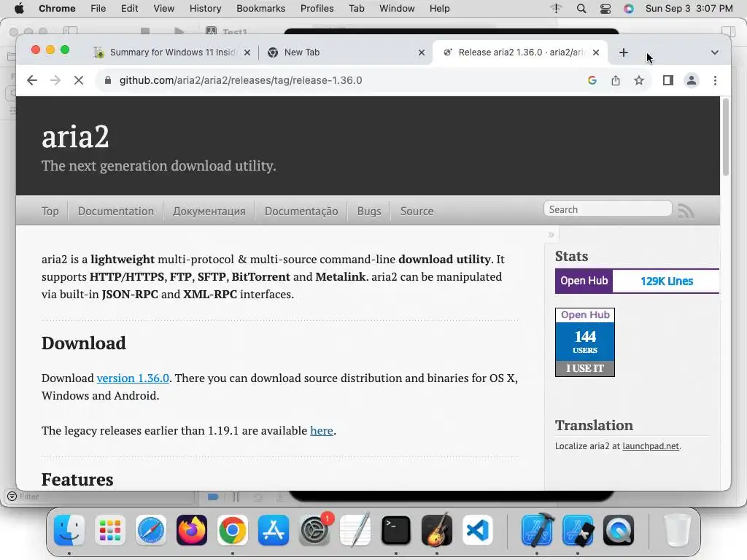Click the site Search field
747x560 pixels.
coord(608,209)
